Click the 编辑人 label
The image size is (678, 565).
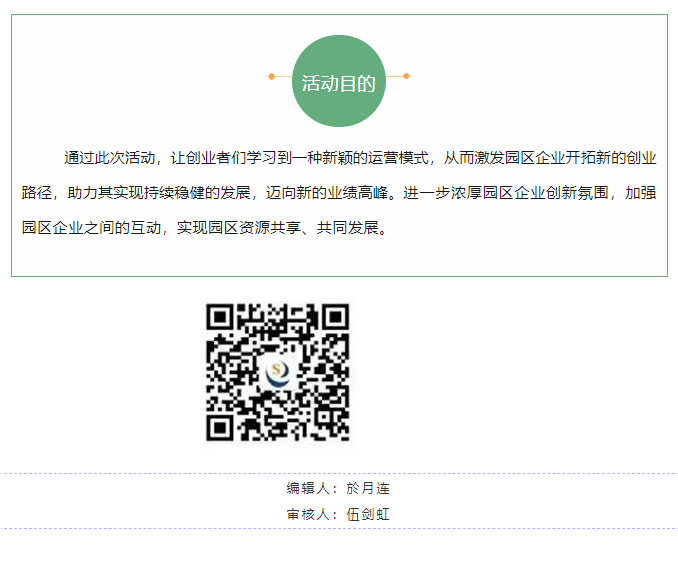pos(308,488)
